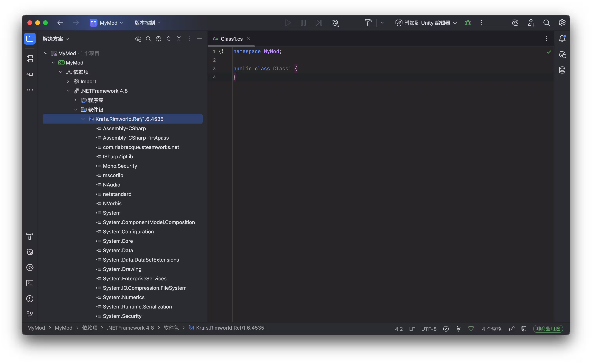This screenshot has width=592, height=364.
Task: Open the Build hammer icon in toolbar
Action: 368,23
